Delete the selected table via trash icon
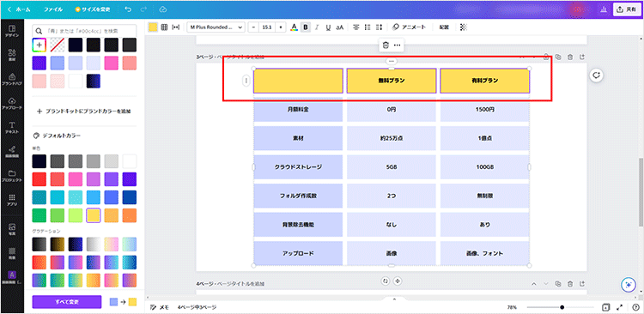The image size is (644, 314). pyautogui.click(x=386, y=45)
